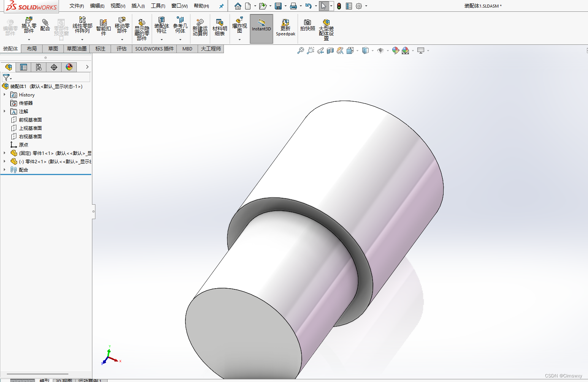Viewport: 588px width, 382px height.
Task: Activate the 移动零部件 Move Component tool
Action: (122, 25)
